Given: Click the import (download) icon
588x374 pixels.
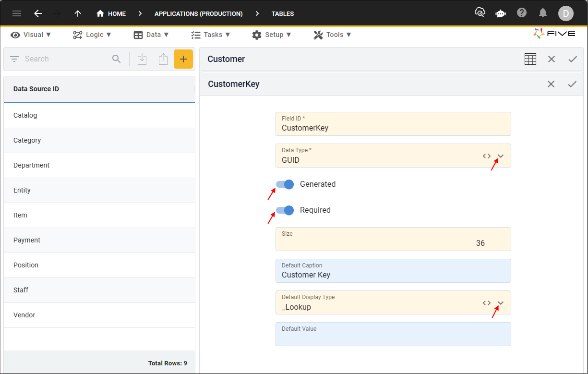Looking at the screenshot, I should (x=142, y=59).
